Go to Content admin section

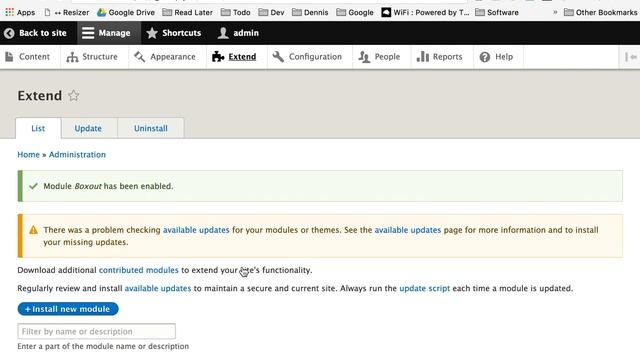pos(28,57)
